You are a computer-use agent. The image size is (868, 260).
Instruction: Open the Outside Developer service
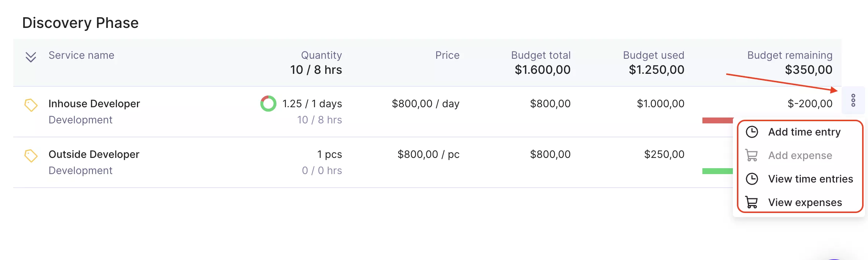94,154
